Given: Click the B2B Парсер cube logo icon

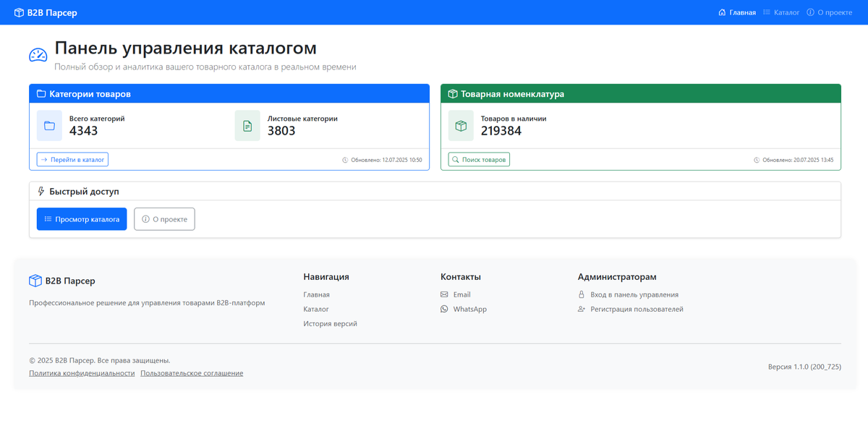Looking at the screenshot, I should [18, 12].
